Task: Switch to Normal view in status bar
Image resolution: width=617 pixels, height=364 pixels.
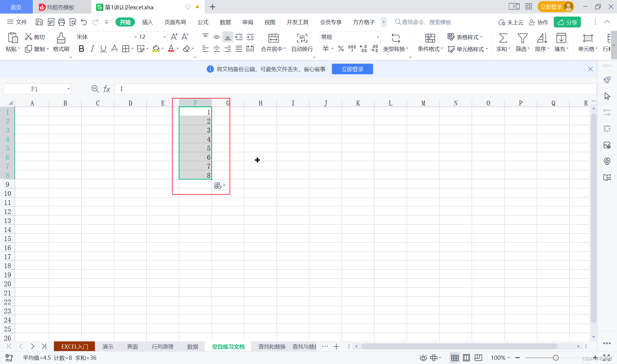Action: 455,358
